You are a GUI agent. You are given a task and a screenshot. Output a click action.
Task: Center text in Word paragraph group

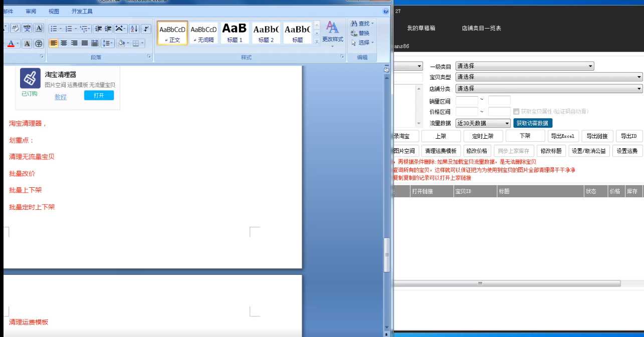pos(64,43)
